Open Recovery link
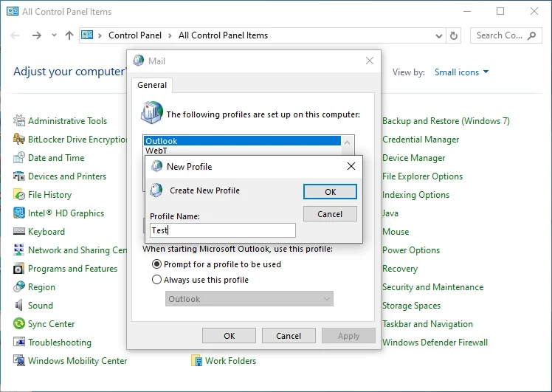Image resolution: width=552 pixels, height=392 pixels. coord(400,269)
